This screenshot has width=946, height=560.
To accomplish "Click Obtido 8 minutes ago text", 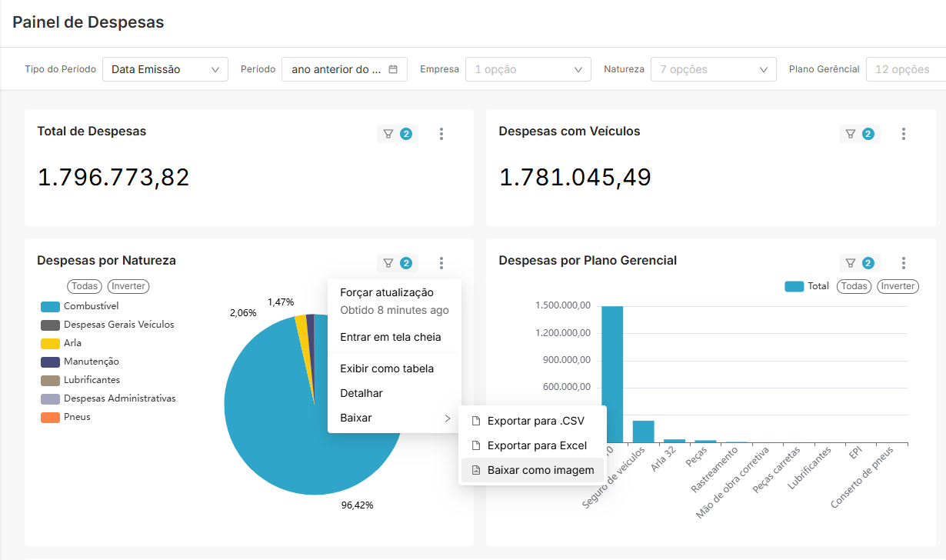I will pyautogui.click(x=395, y=311).
